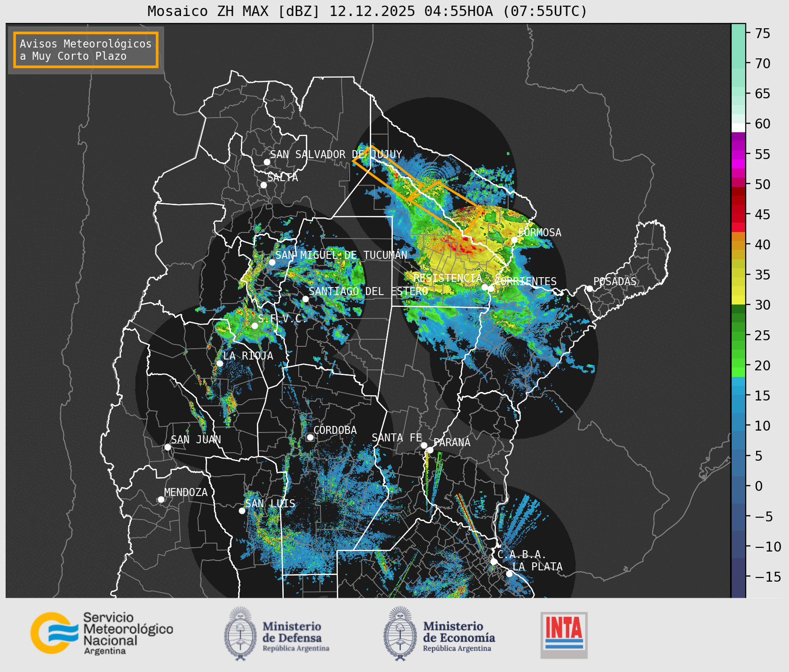Image resolution: width=789 pixels, height=672 pixels.
Task: Click the SAN LUIS city label
Action: pos(271,504)
